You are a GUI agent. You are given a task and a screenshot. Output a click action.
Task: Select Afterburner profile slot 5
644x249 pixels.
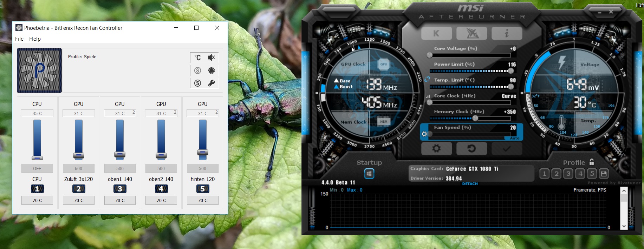[x=592, y=174]
